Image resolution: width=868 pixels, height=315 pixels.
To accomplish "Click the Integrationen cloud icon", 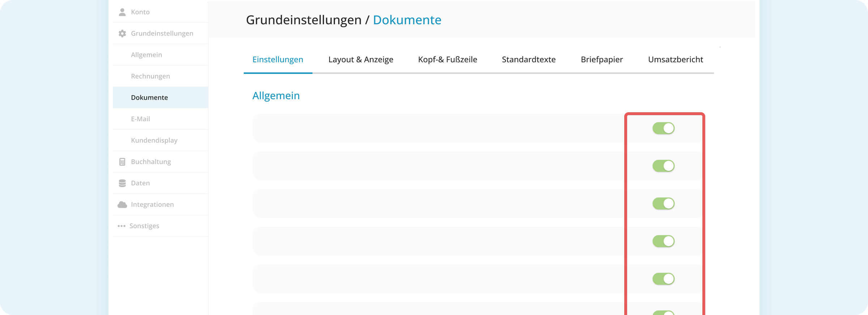I will tap(122, 205).
